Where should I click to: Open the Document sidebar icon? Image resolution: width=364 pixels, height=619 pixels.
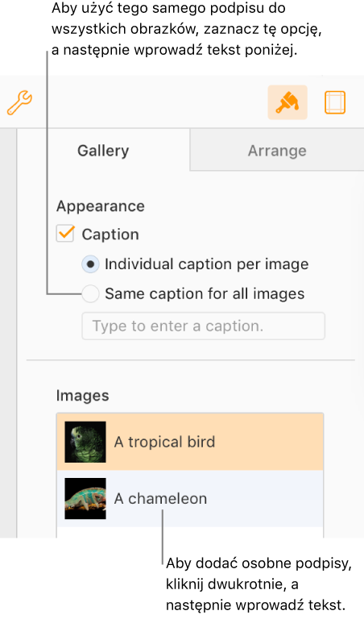pos(335,102)
